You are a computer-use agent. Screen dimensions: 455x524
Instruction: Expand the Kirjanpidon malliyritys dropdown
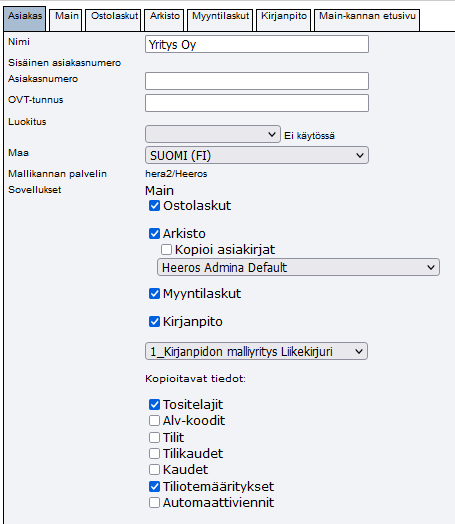[x=257, y=351]
